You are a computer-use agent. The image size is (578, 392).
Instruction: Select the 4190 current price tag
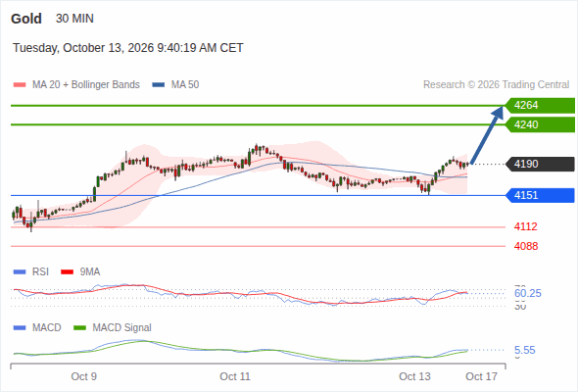pos(540,164)
